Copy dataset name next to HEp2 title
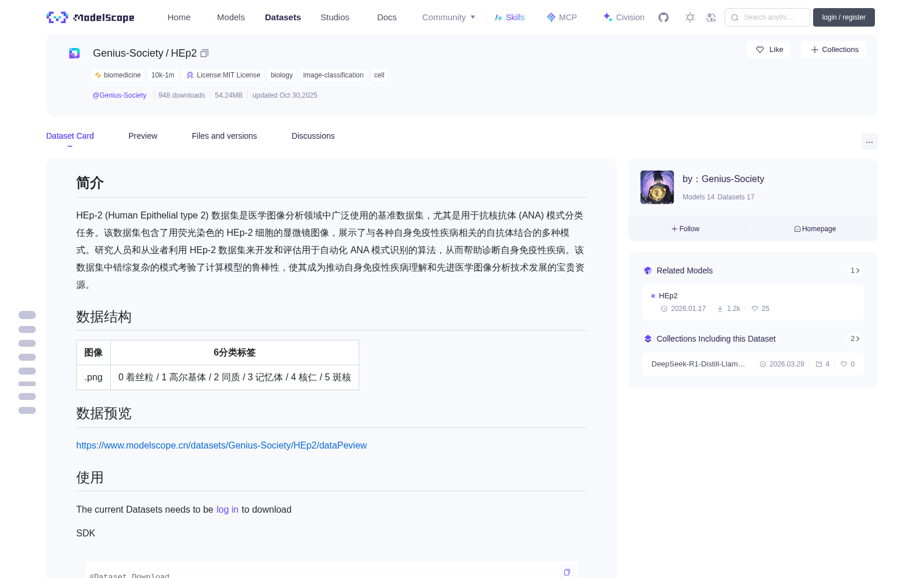Image resolution: width=924 pixels, height=578 pixels. click(204, 53)
